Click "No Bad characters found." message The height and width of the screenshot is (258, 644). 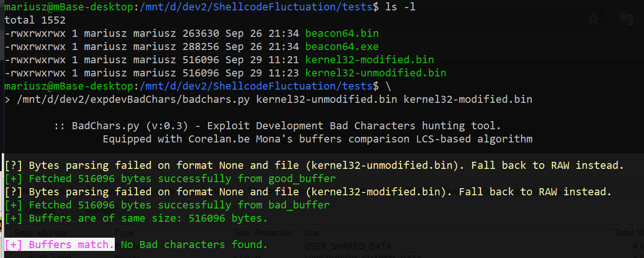194,244
